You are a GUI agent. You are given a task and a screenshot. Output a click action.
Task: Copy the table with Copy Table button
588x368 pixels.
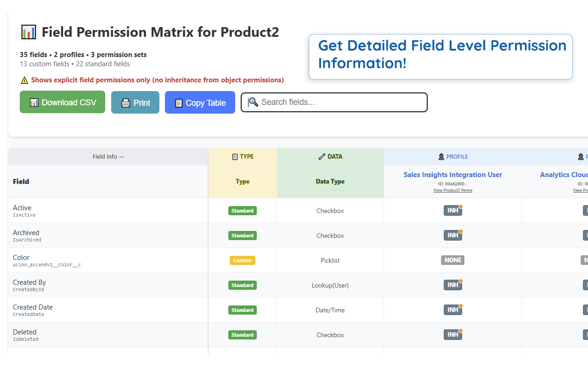[x=200, y=102]
